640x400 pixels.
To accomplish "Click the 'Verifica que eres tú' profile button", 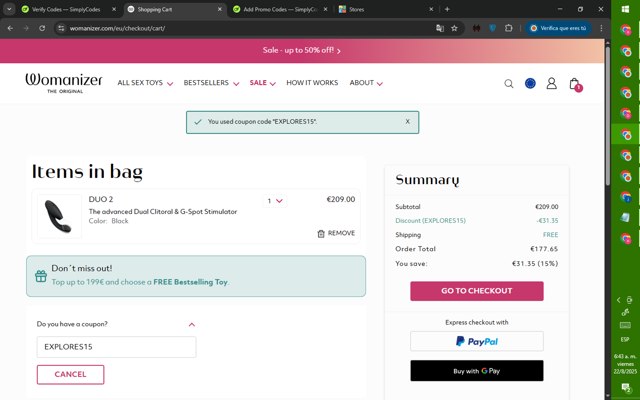I will 558,28.
